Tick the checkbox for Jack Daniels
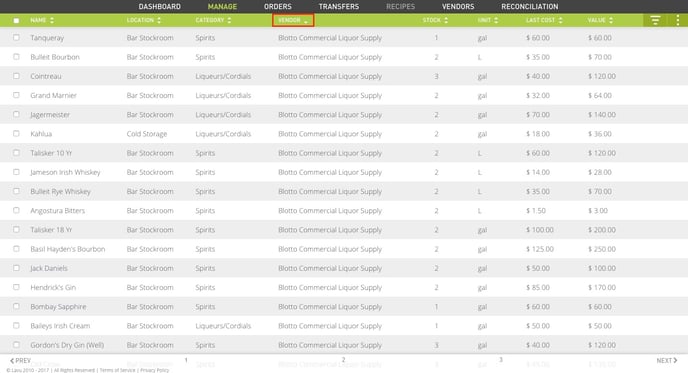 (x=16, y=268)
